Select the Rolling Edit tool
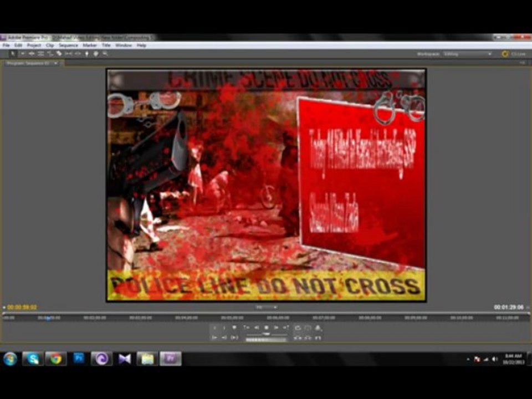532x399 pixels. pyautogui.click(x=41, y=54)
